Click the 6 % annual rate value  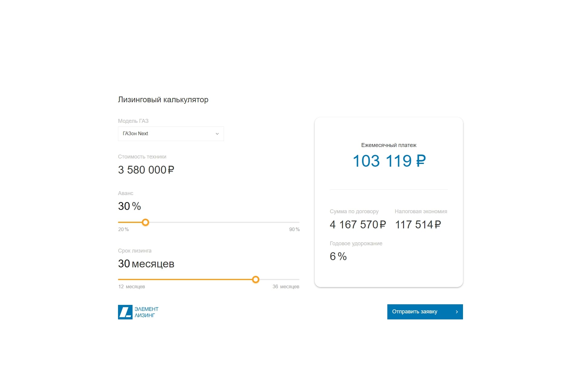pyautogui.click(x=338, y=256)
